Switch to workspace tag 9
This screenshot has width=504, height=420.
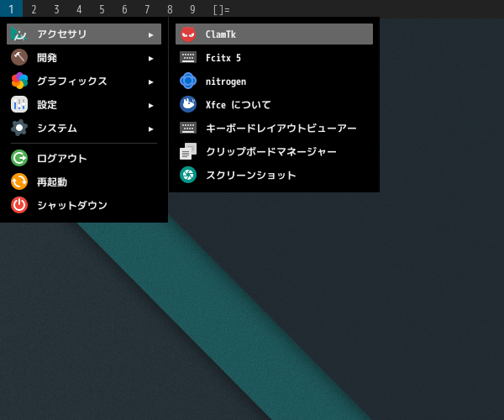pyautogui.click(x=192, y=9)
